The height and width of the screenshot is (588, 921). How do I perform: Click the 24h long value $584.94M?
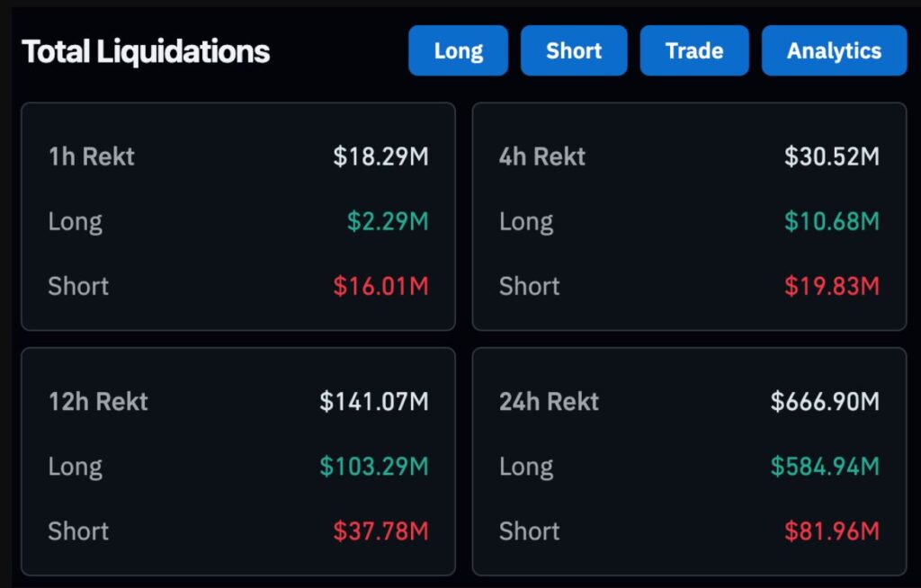click(825, 467)
